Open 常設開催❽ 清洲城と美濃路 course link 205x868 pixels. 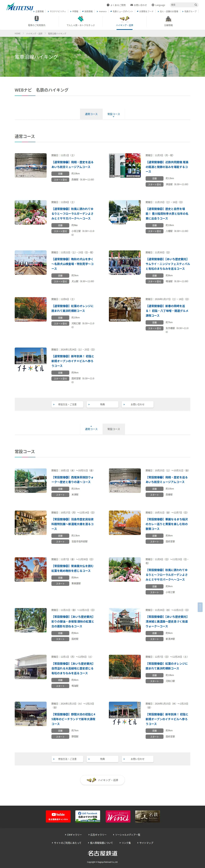pyautogui.click(x=167, y=621)
